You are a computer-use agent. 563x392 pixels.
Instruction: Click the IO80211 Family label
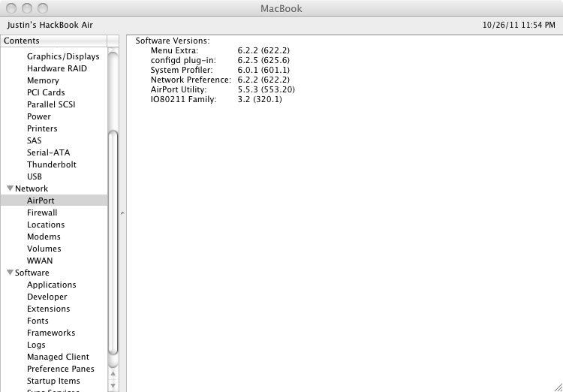pyautogui.click(x=183, y=99)
